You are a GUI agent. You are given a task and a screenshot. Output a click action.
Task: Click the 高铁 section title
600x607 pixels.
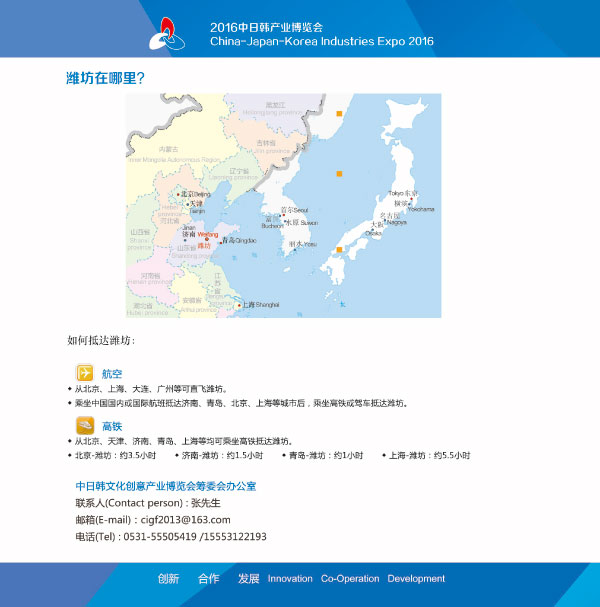[112, 426]
